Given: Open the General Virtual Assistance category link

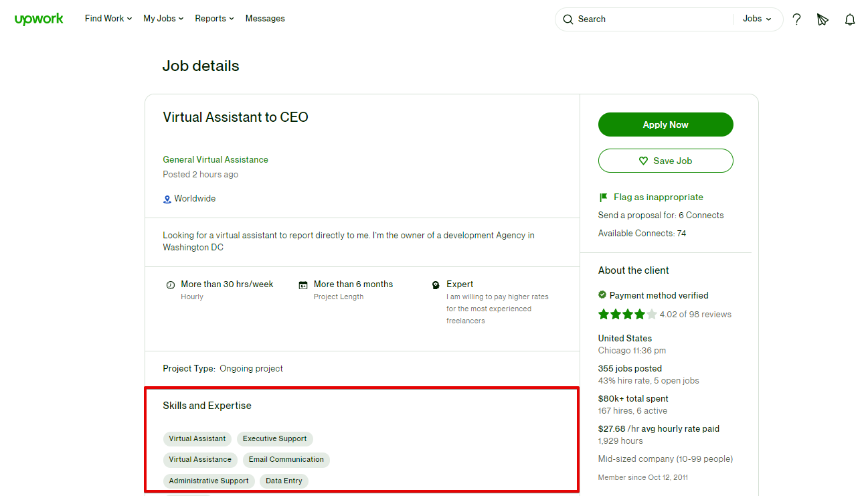Looking at the screenshot, I should 215,160.
